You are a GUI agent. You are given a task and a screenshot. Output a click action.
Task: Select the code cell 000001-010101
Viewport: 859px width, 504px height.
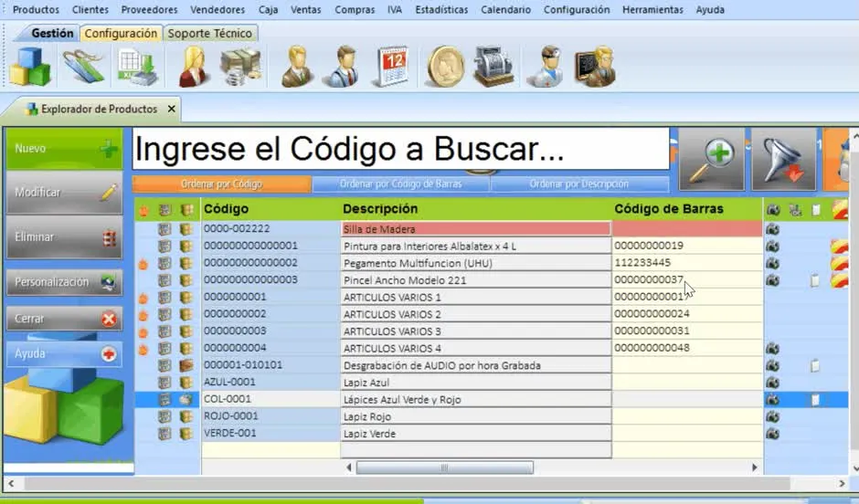point(270,365)
